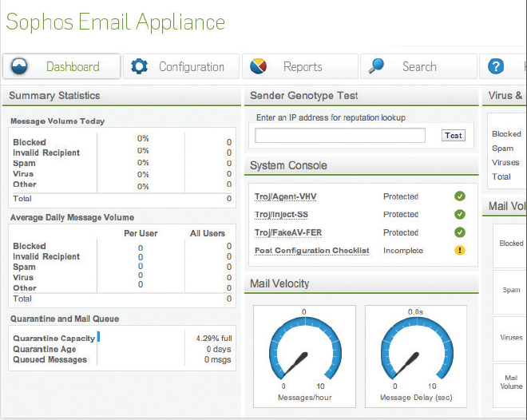This screenshot has width=527, height=420.
Task: Click the System Console panel header
Action: [361, 165]
